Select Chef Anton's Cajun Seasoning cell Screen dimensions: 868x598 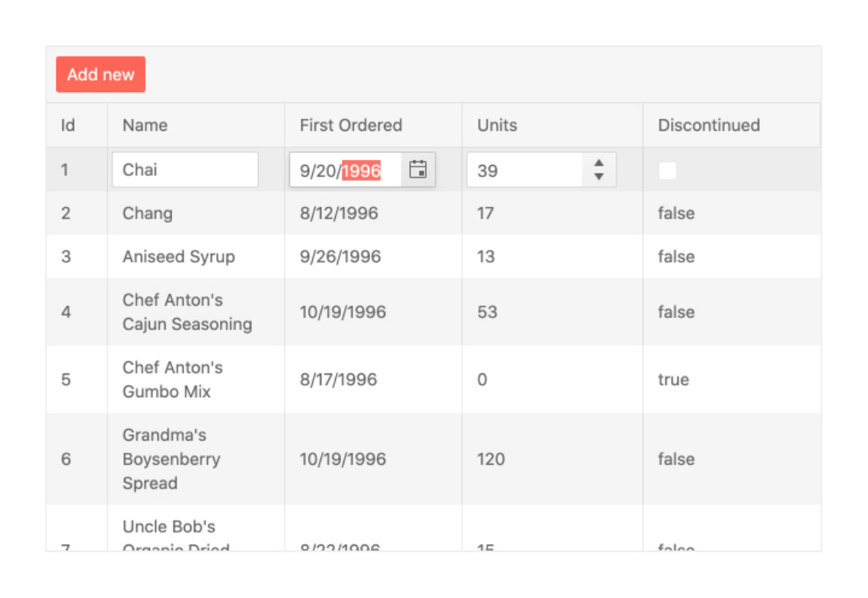coord(187,312)
